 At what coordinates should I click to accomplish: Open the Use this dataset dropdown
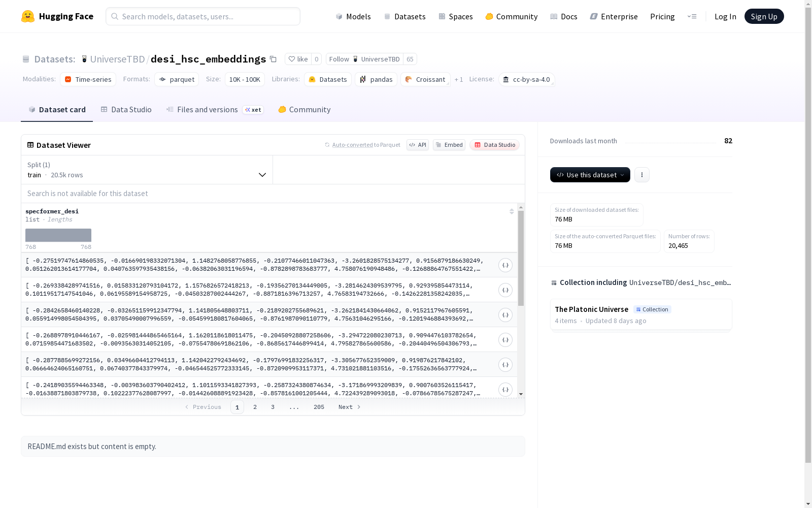pos(590,175)
